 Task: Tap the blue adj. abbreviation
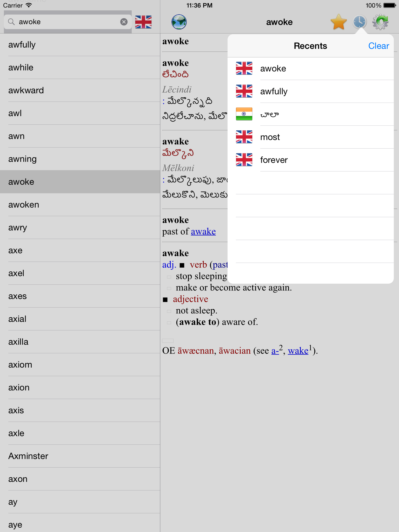pyautogui.click(x=169, y=265)
